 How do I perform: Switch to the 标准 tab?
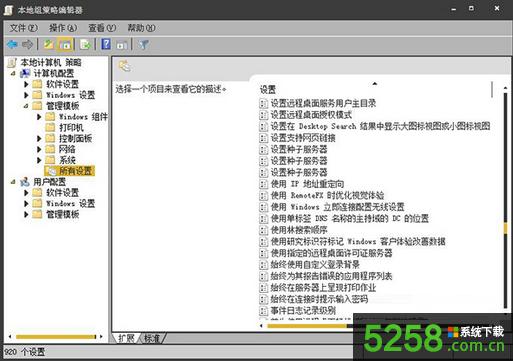(152, 339)
